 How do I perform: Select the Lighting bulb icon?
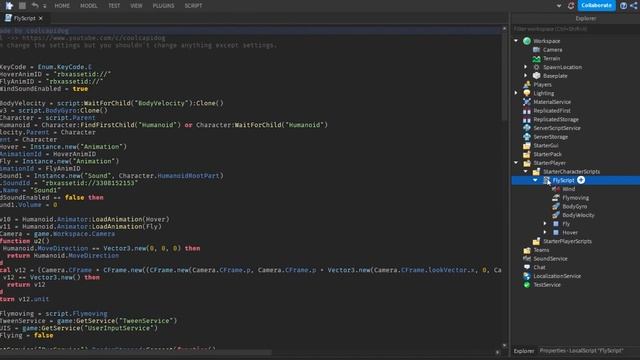(527, 93)
